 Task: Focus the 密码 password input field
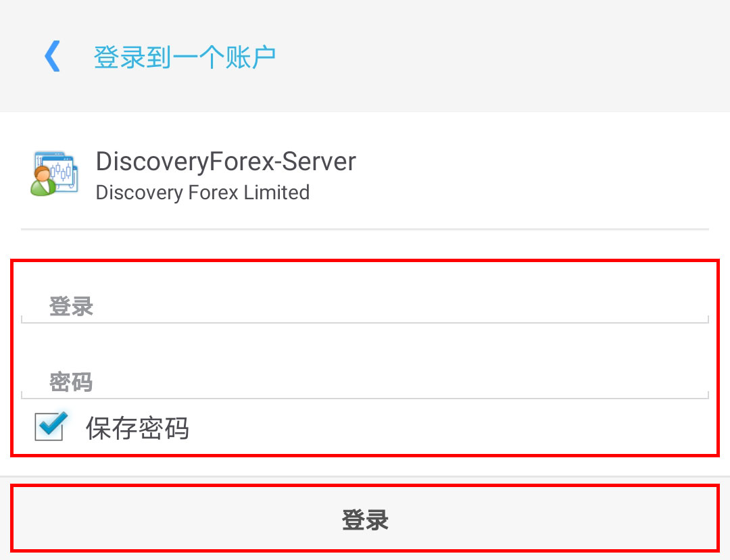pyautogui.click(x=365, y=382)
